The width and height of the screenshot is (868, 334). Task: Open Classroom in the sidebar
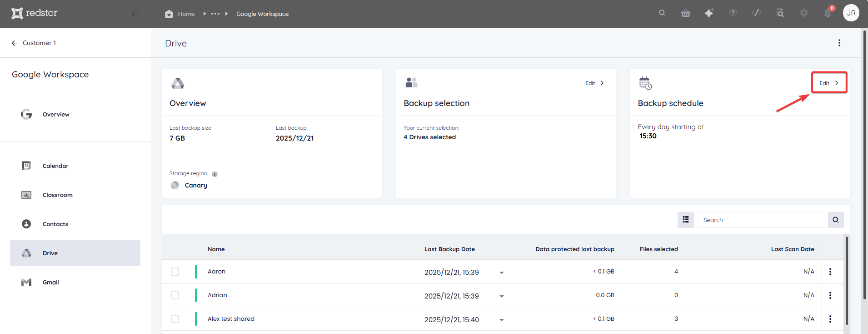tap(57, 195)
